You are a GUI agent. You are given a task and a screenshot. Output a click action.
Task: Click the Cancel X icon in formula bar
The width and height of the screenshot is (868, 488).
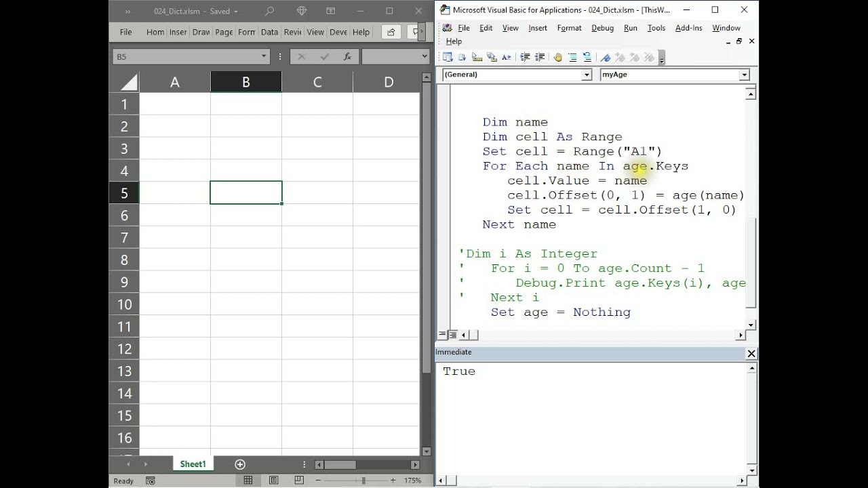[302, 57]
